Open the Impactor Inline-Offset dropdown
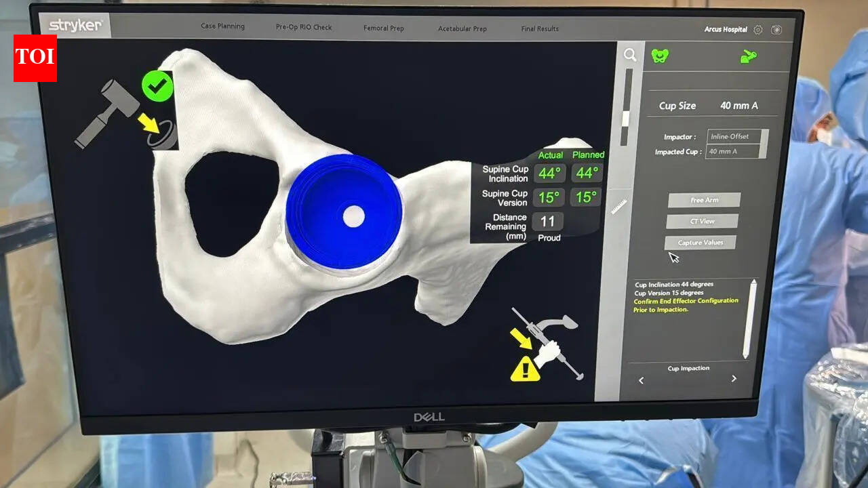 click(738, 136)
